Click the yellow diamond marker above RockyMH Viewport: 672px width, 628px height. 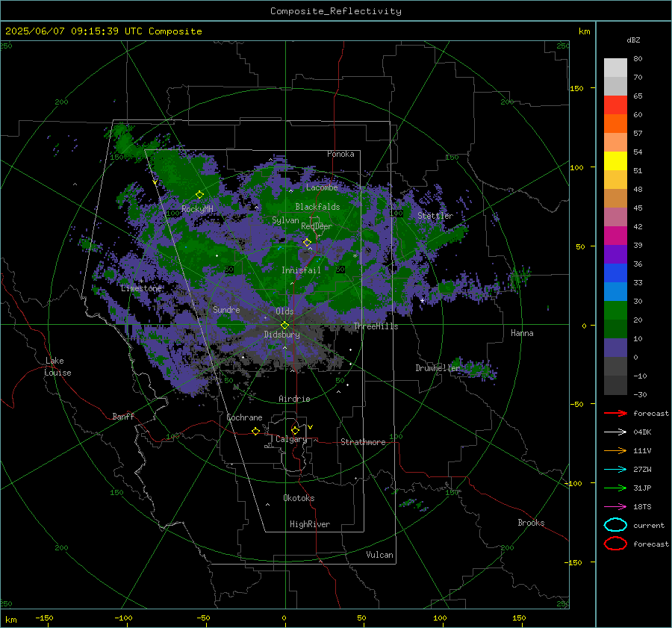click(x=199, y=195)
